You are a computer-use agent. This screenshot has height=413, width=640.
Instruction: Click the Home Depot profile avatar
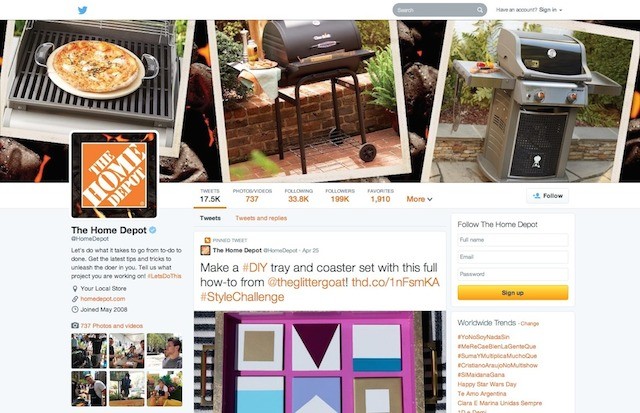click(114, 175)
